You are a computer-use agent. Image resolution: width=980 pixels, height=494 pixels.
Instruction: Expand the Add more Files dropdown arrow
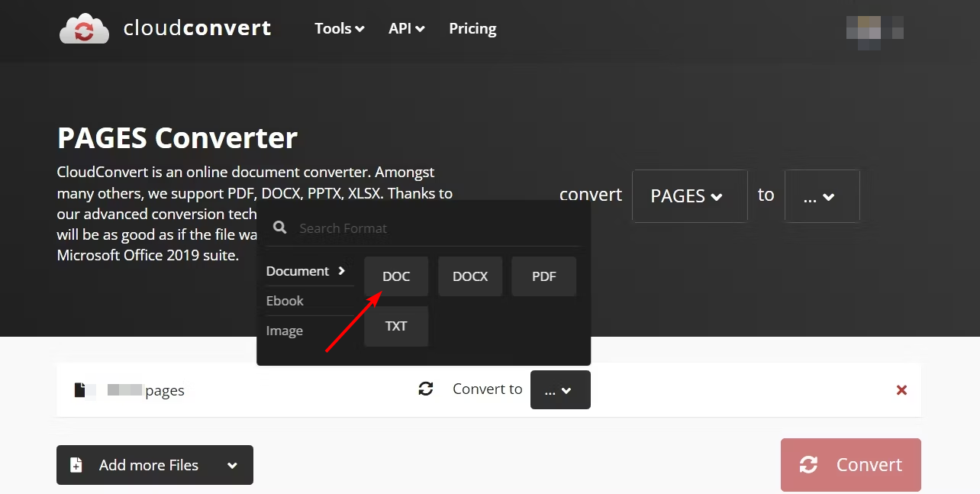click(232, 465)
